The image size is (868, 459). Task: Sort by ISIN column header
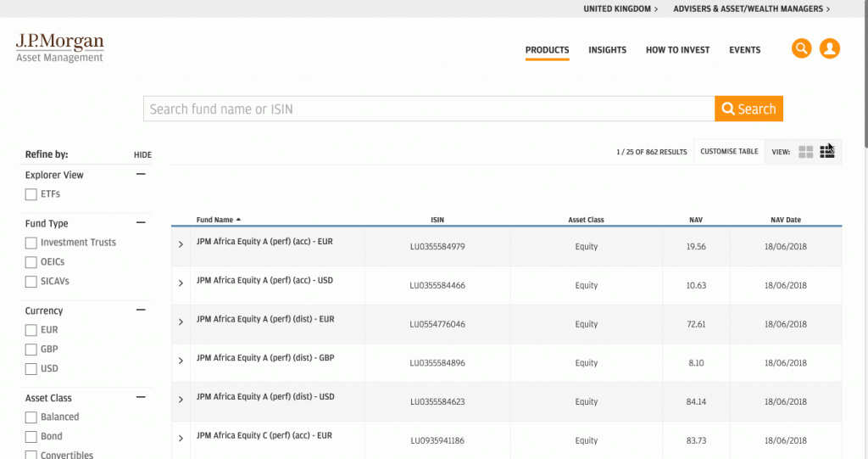(x=437, y=220)
